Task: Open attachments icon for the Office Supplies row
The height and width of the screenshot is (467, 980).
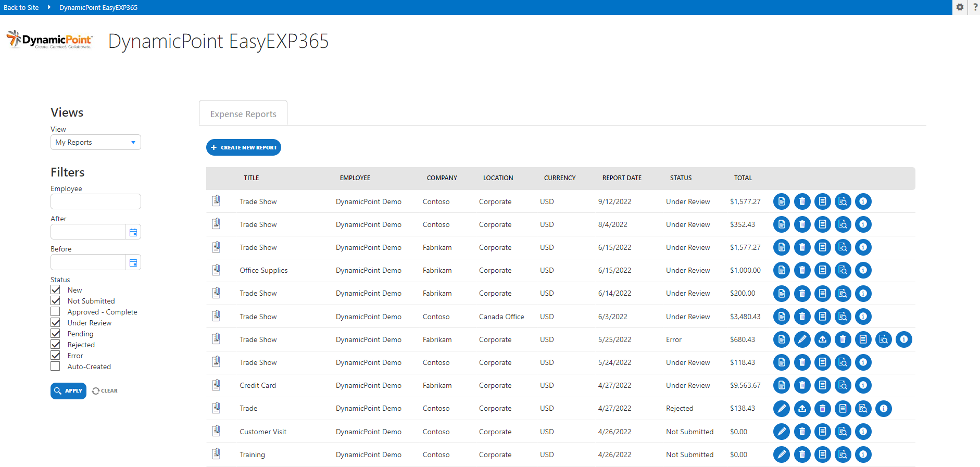Action: (x=216, y=270)
